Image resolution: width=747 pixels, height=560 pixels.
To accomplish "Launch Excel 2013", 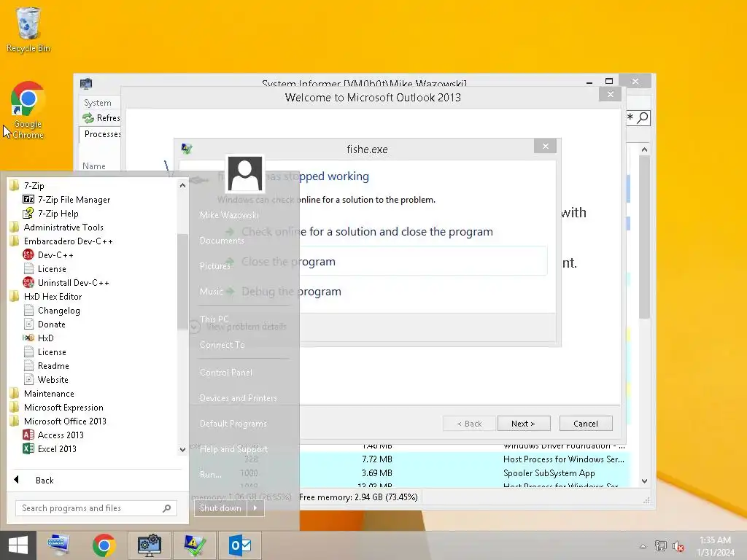I will (x=50, y=448).
